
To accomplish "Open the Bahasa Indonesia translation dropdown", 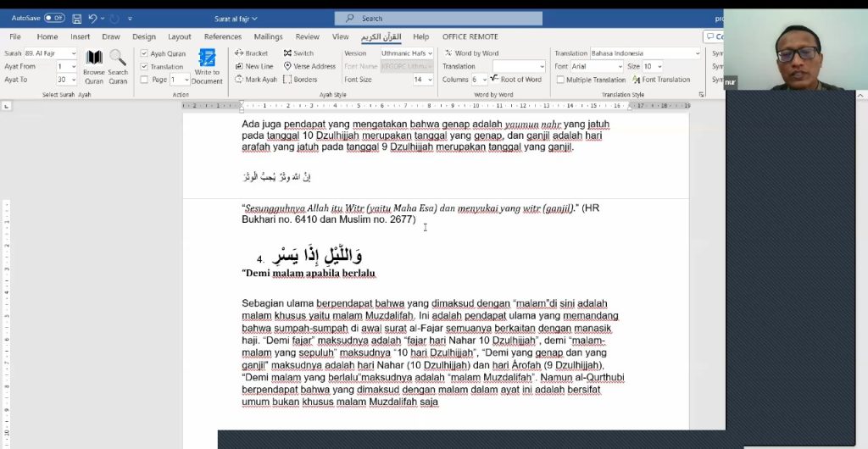I will click(x=697, y=53).
